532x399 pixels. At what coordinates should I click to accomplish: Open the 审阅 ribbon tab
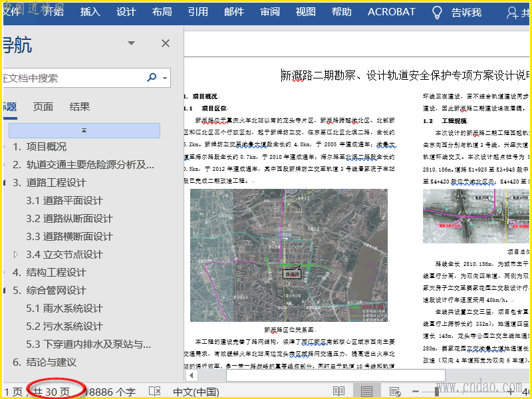click(x=269, y=12)
